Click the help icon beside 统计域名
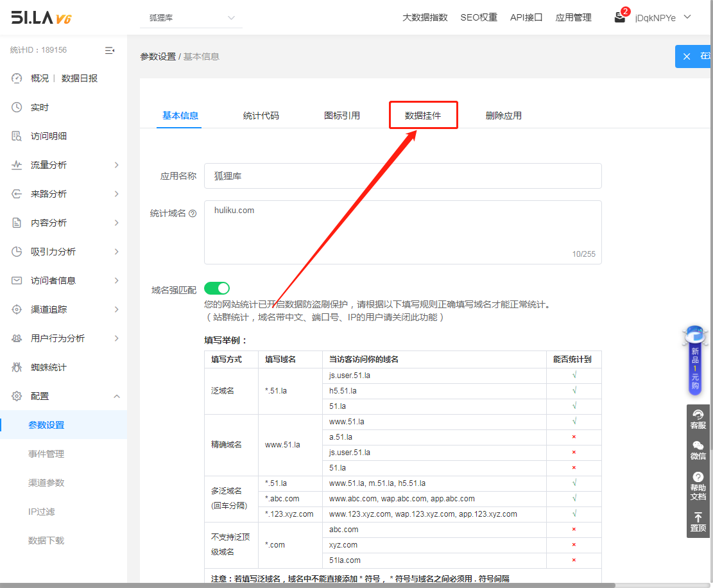Image resolution: width=713 pixels, height=588 pixels. tap(193, 214)
